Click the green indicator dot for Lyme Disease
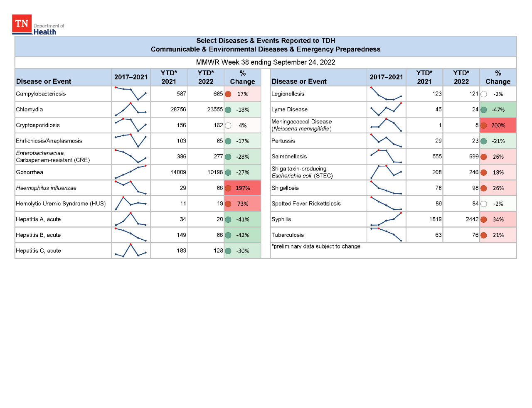 pyautogui.click(x=484, y=110)
